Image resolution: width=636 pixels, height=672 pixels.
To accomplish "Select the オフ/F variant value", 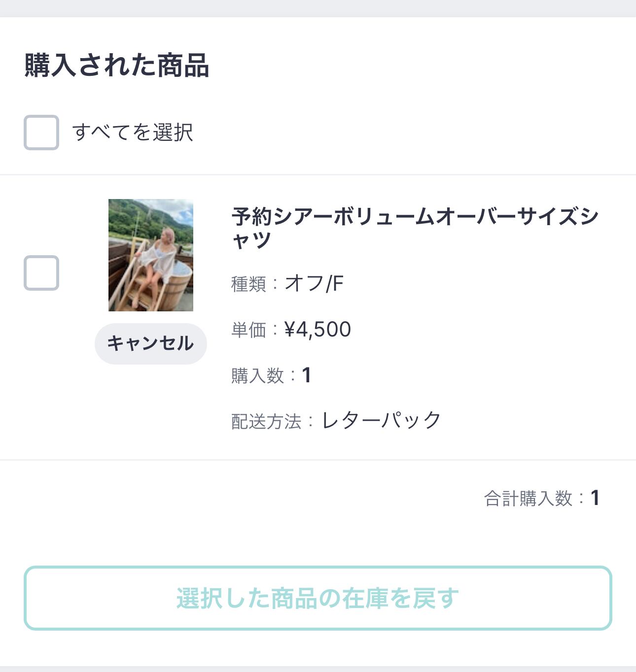I will coord(314,284).
